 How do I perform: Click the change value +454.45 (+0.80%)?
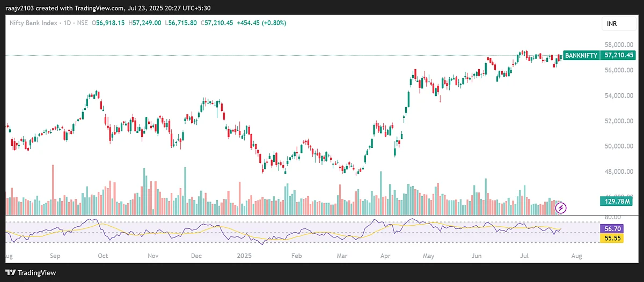coord(261,23)
